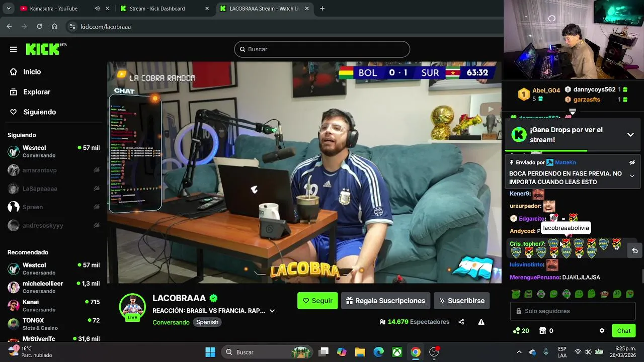
Task: Click the pin icon on pinned message
Action: click(x=512, y=163)
